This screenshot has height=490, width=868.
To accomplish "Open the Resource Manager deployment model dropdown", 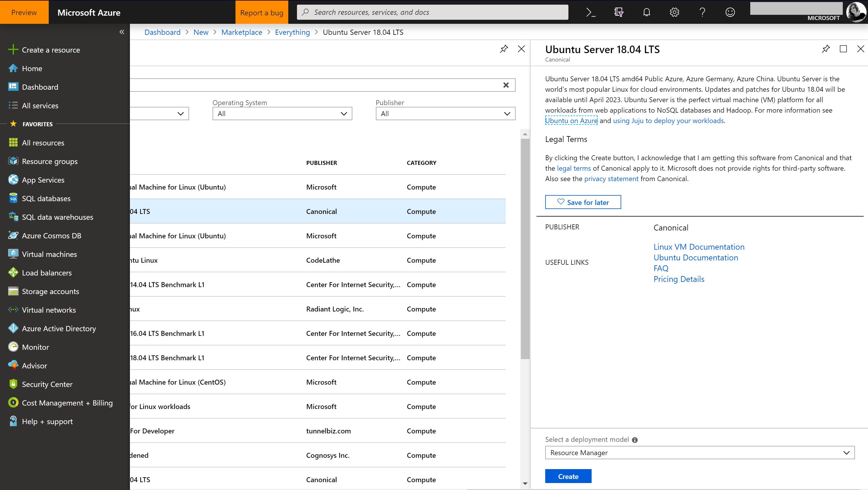I will coord(700,453).
